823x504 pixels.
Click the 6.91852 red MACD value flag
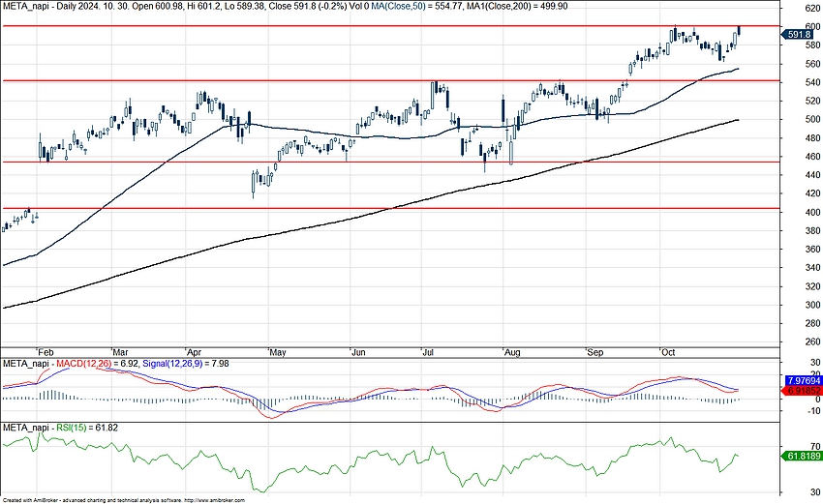click(x=803, y=391)
